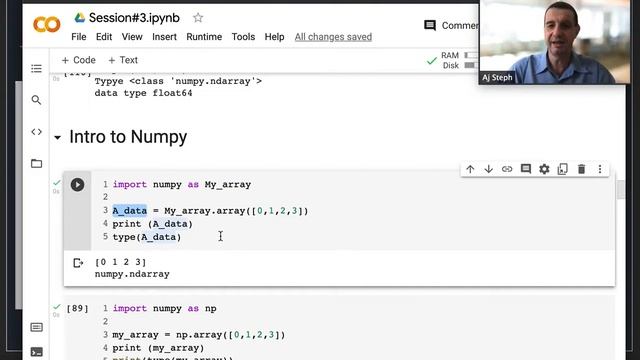Click the notebook vertical scrollbar
The width and height of the screenshot is (640, 360).
tap(621, 190)
